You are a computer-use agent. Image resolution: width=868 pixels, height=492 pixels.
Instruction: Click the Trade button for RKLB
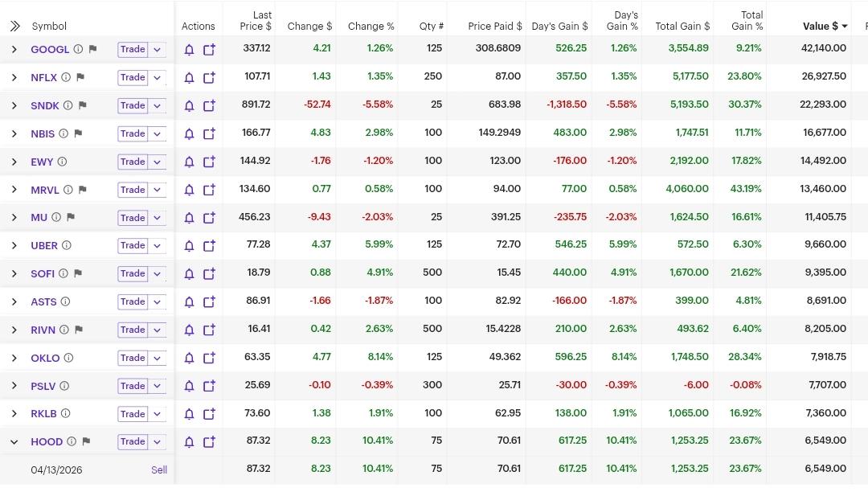pos(133,414)
